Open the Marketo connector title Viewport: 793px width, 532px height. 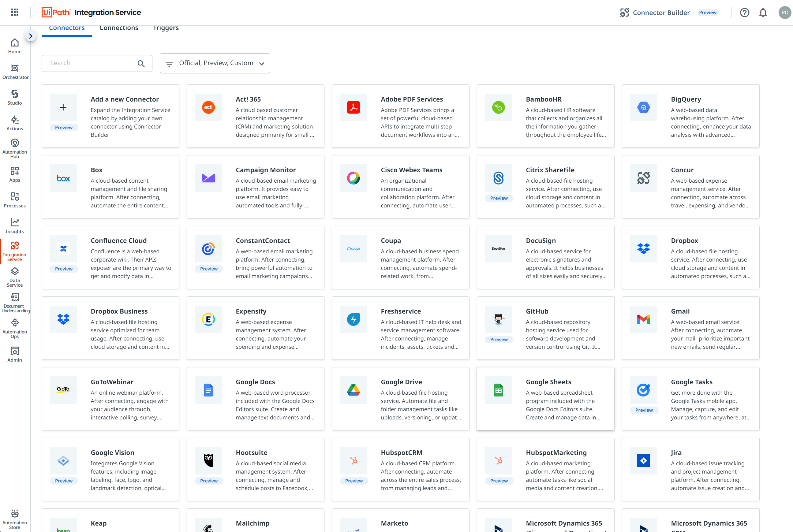395,523
